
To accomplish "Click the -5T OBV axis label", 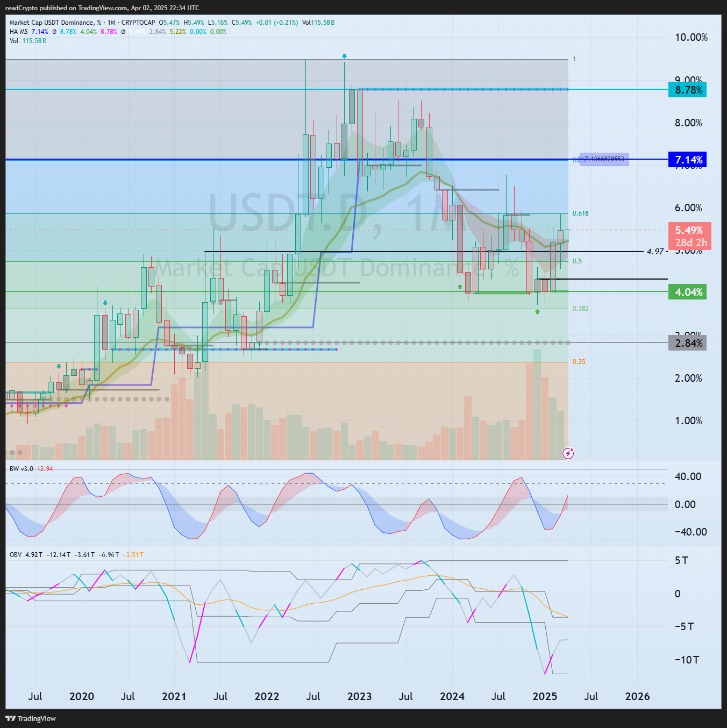I will (x=684, y=626).
